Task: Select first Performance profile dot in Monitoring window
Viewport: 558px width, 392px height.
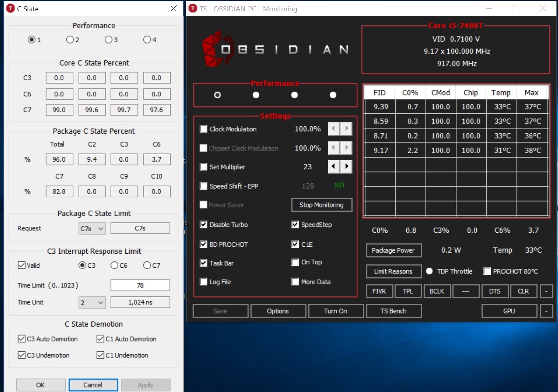Action: click(x=217, y=95)
